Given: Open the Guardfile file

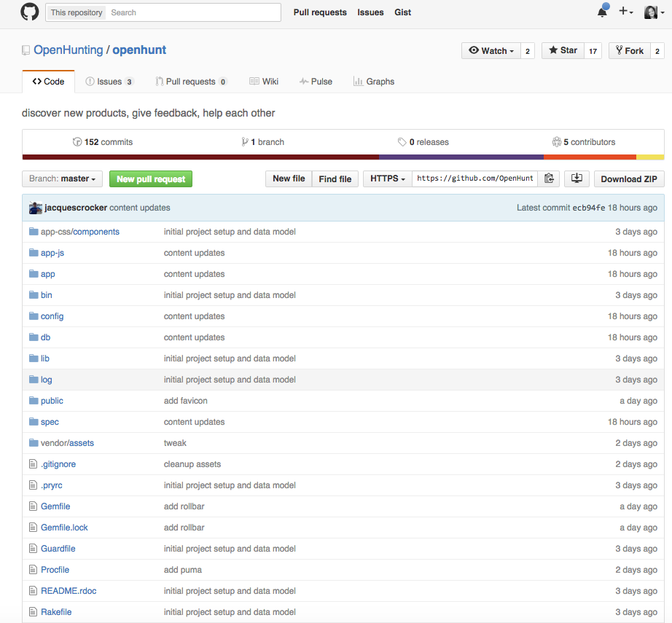Looking at the screenshot, I should point(58,549).
